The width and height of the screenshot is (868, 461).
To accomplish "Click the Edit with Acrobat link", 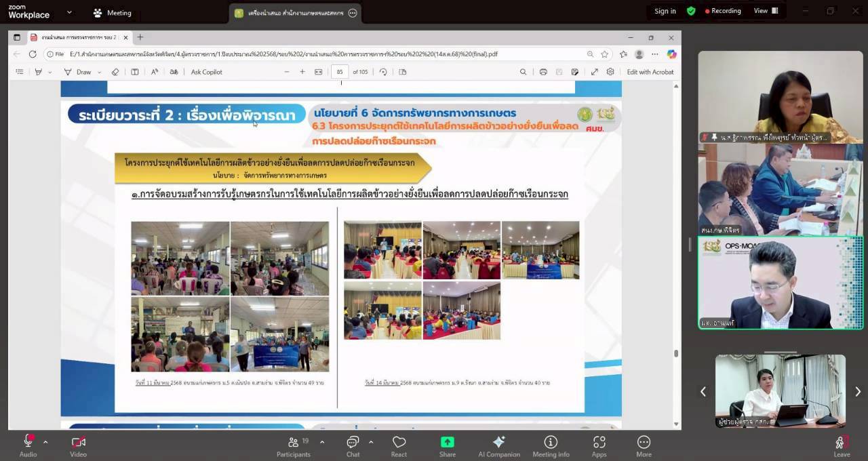I will click(x=650, y=72).
